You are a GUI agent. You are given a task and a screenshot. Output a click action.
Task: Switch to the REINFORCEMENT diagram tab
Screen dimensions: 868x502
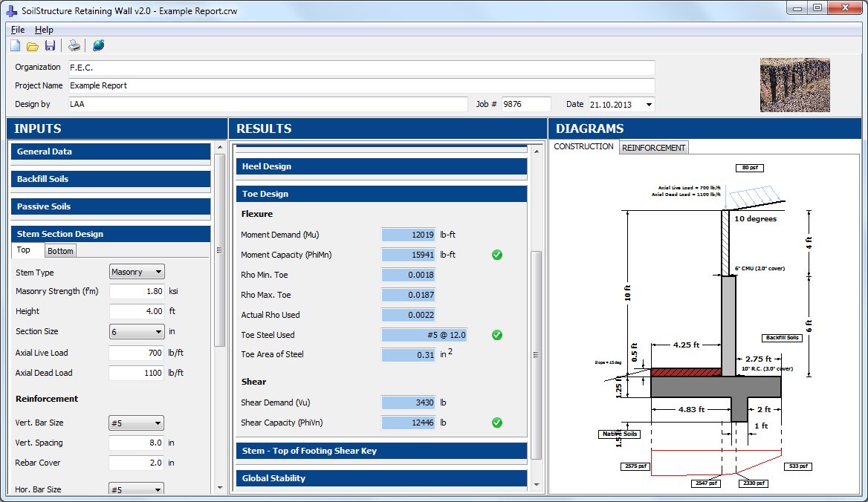click(x=654, y=147)
